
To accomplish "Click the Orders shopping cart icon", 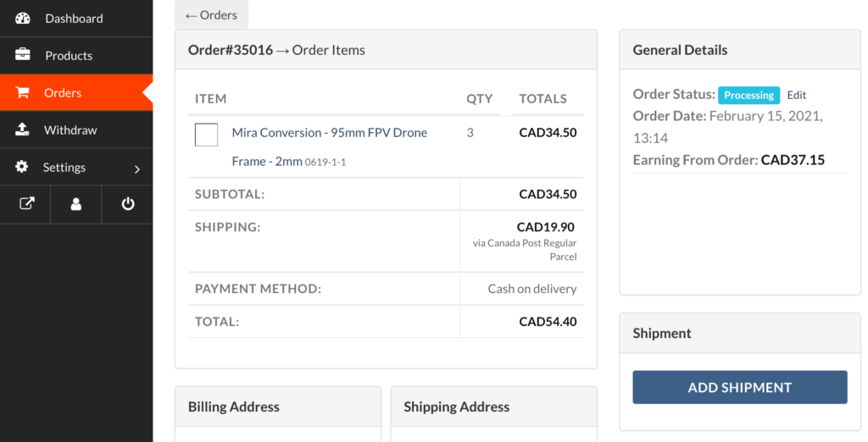I will pos(23,93).
